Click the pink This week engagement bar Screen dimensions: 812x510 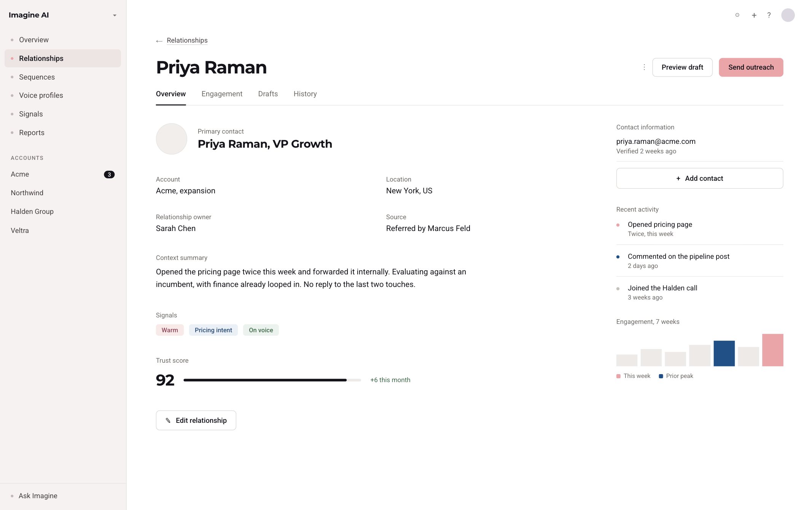772,350
